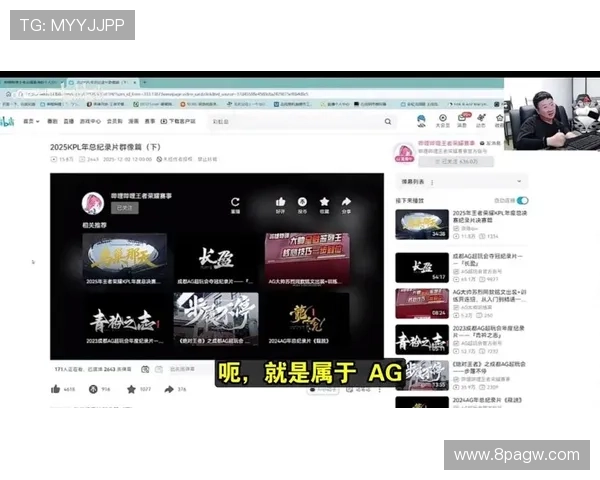Image resolution: width=600 pixels, height=480 pixels.
Task: Open the 首页 dropdown in the site navigation
Action: (31, 121)
